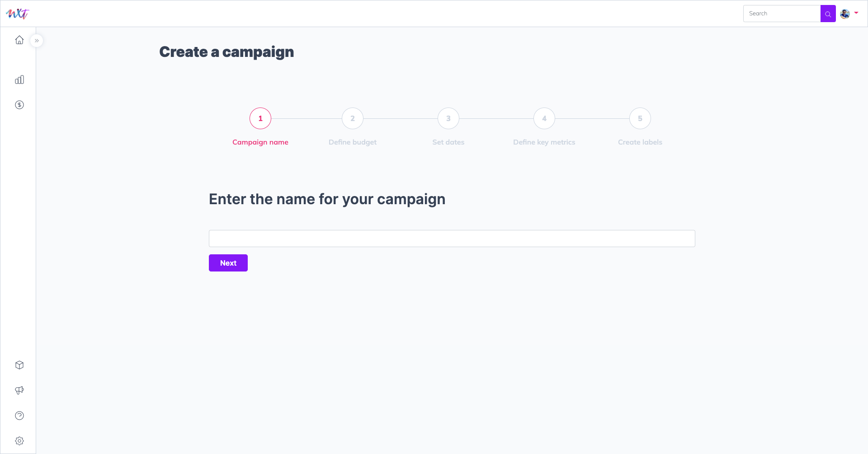Click the logo in the top-left corner
Image resolution: width=868 pixels, height=454 pixels.
[x=17, y=14]
